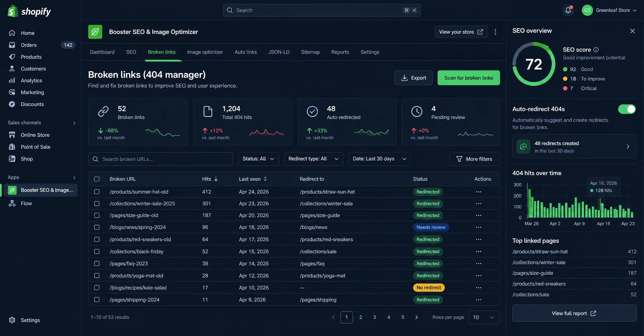
Task: Click the More filters button
Action: click(x=474, y=159)
